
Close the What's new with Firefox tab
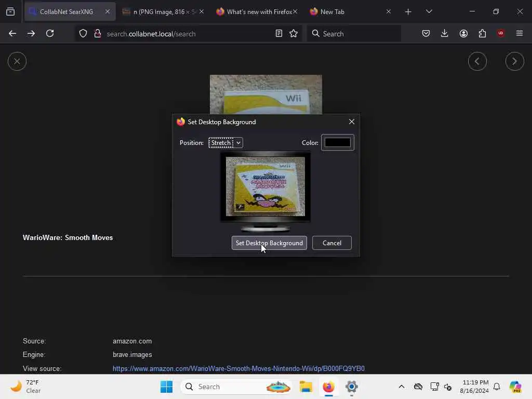(x=295, y=11)
